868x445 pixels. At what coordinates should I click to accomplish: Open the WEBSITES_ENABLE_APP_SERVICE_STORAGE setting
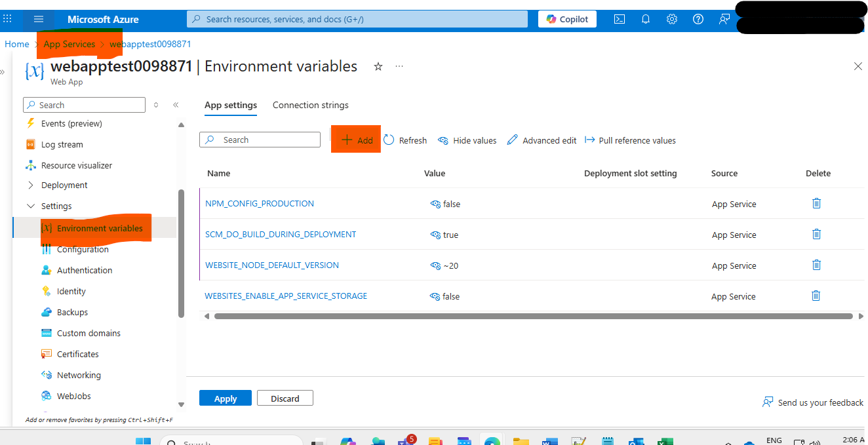[286, 296]
